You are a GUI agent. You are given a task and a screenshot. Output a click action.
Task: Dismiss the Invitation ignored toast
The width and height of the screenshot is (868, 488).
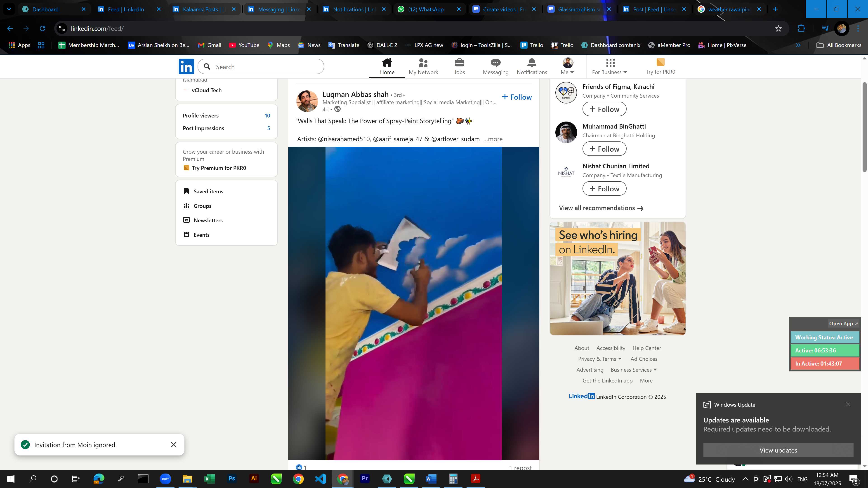174,445
